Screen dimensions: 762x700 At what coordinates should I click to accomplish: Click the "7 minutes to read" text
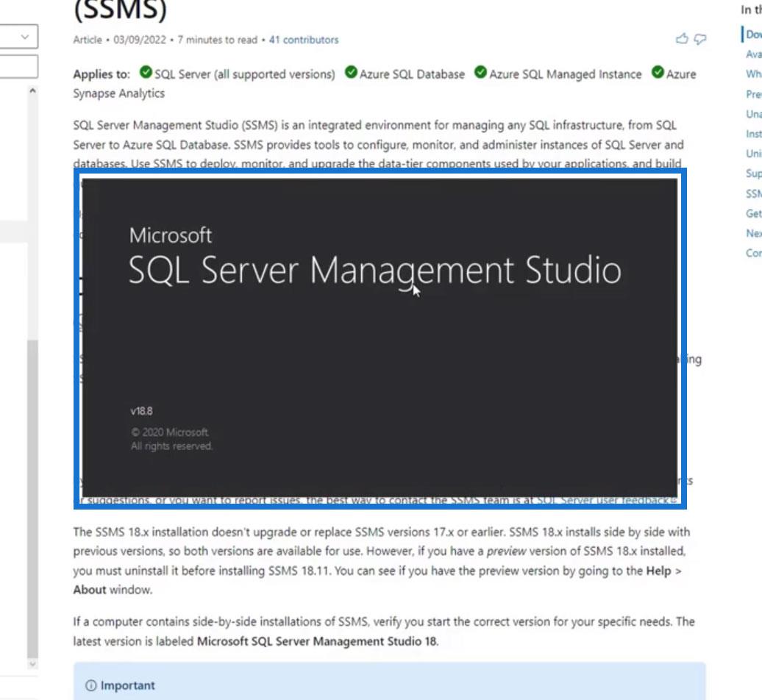[217, 40]
